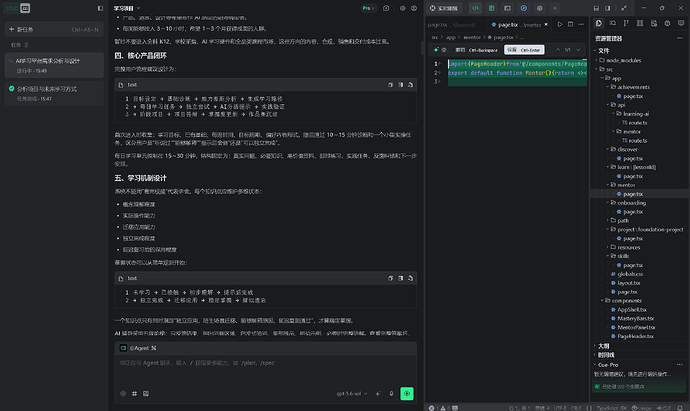
Task: Attach an image using the picture icon
Action: 146,393
